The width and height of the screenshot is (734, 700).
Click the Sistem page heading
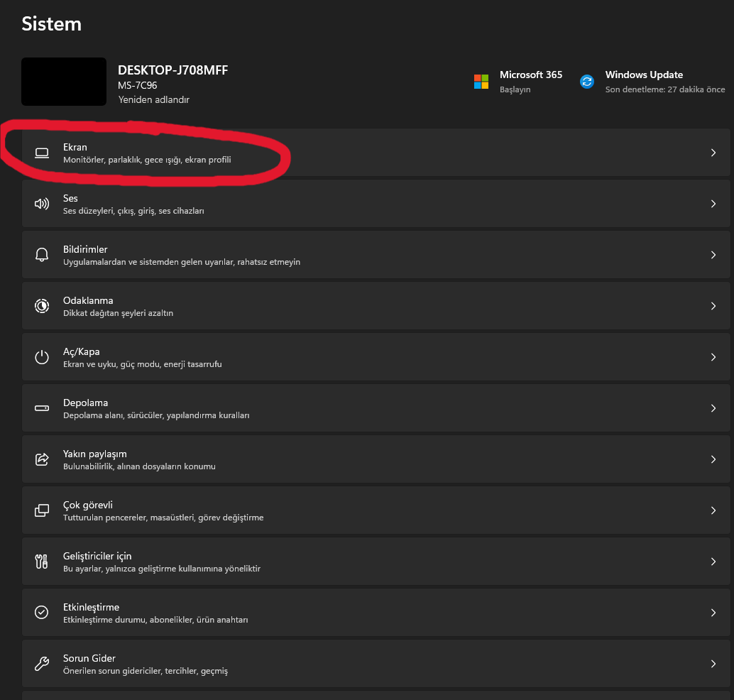(52, 24)
